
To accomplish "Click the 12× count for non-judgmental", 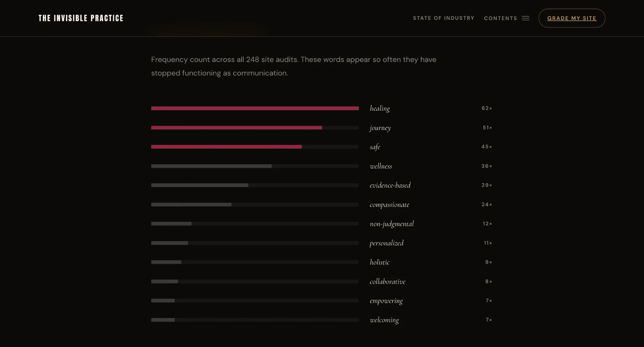I will pos(487,224).
